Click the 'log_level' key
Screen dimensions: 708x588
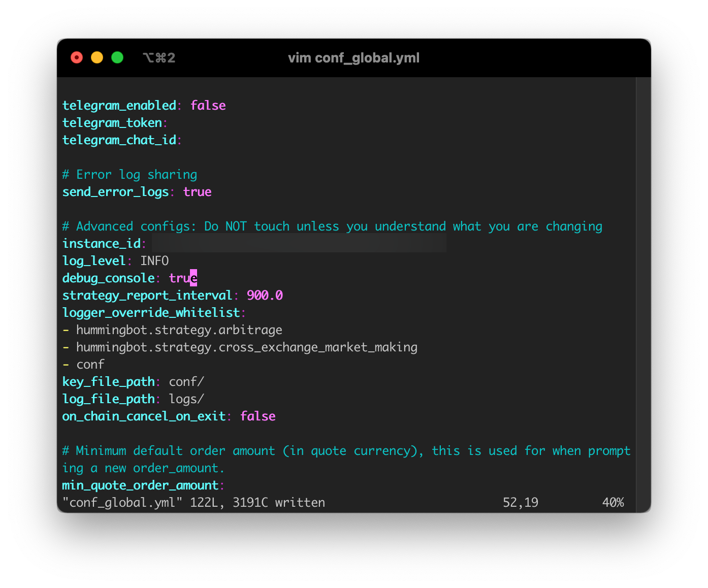[94, 261]
